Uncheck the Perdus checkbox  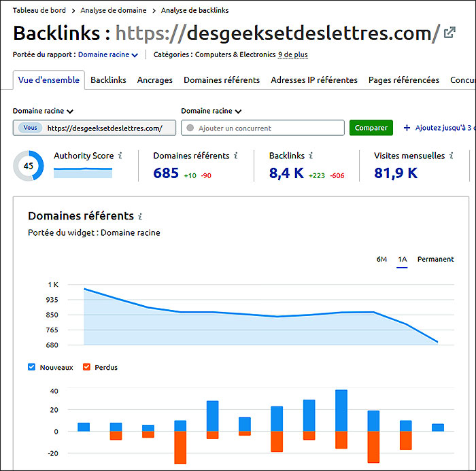(86, 367)
